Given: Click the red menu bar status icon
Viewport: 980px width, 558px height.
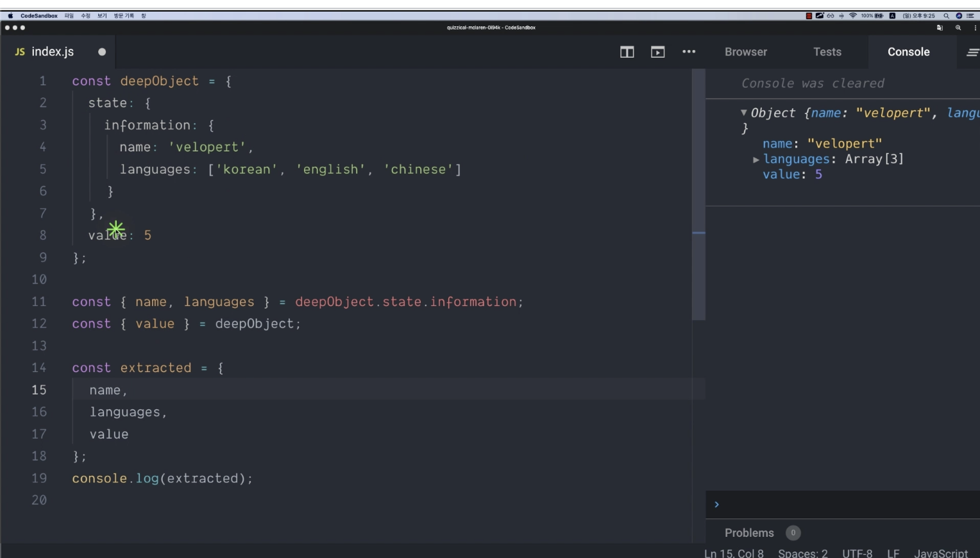Looking at the screenshot, I should pyautogui.click(x=809, y=15).
